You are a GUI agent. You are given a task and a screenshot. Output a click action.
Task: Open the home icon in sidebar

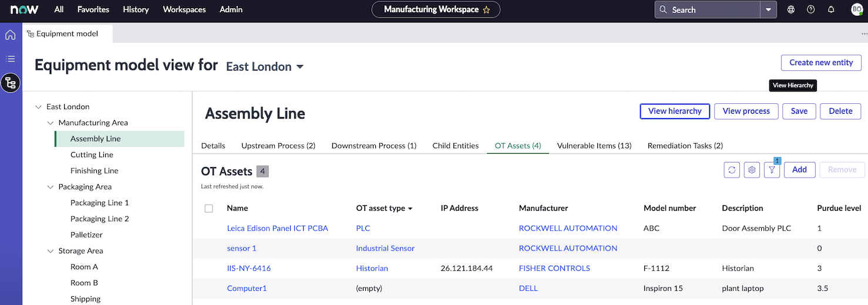coord(10,35)
